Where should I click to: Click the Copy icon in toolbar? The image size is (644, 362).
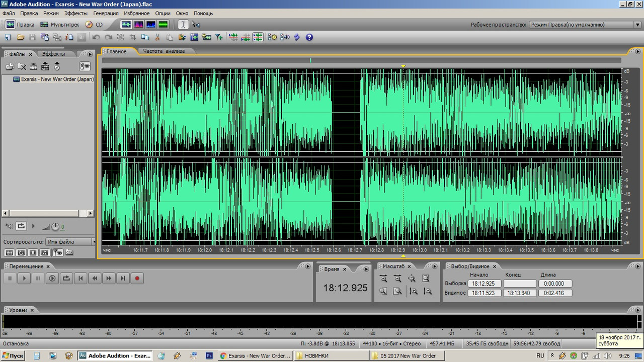[145, 37]
